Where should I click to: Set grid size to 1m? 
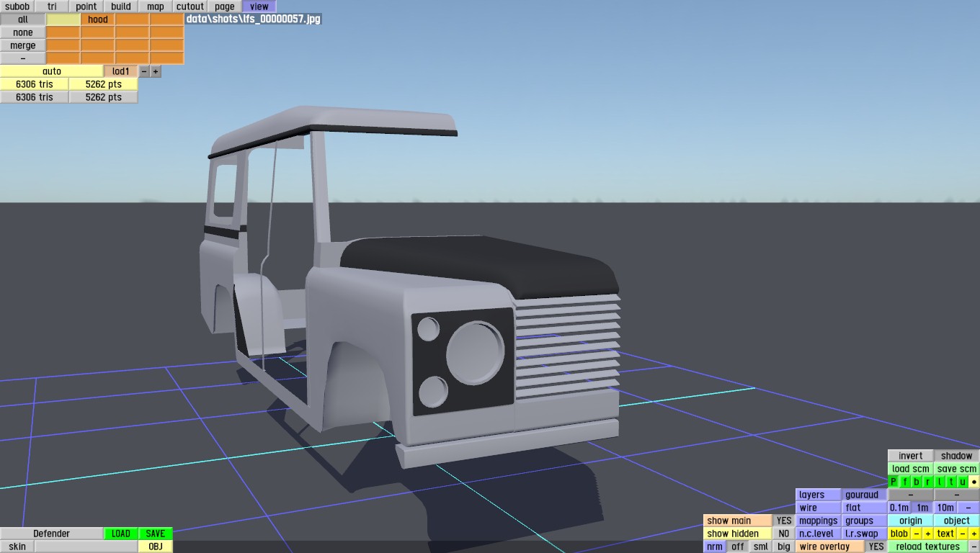click(x=922, y=508)
